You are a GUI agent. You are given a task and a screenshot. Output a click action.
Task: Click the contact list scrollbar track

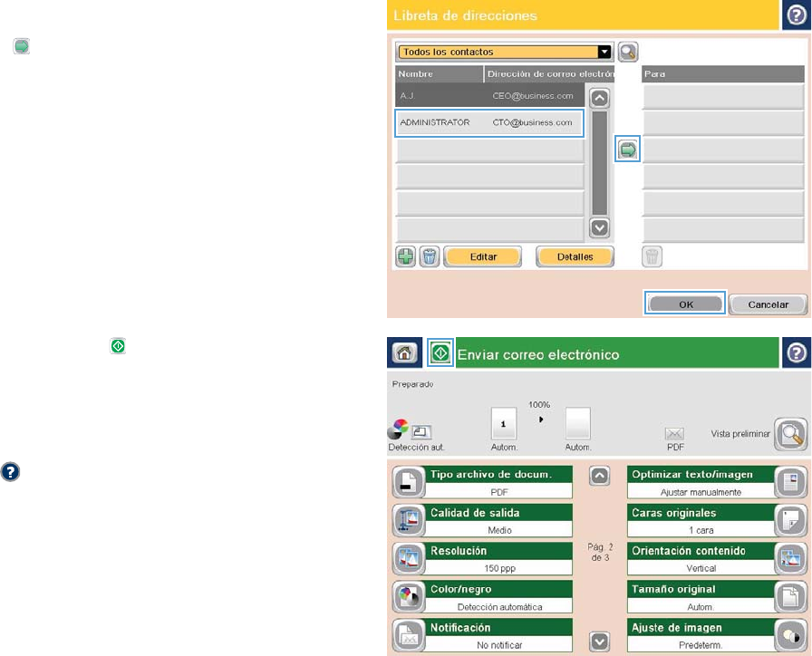(599, 162)
